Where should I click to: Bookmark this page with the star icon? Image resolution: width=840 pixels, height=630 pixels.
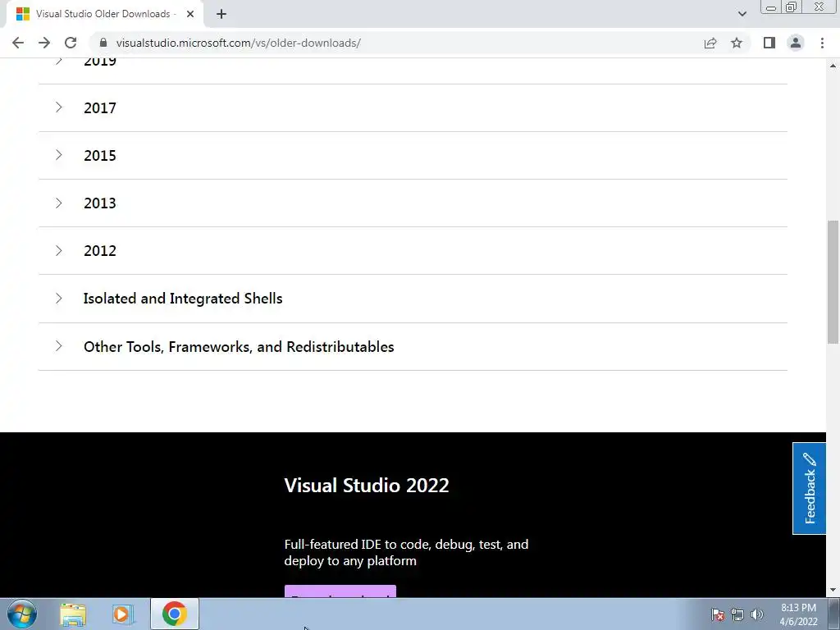click(x=737, y=43)
